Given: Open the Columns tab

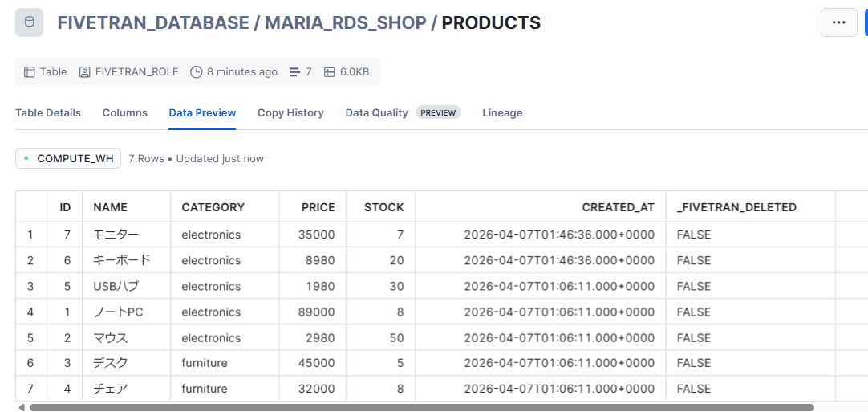Looking at the screenshot, I should [x=124, y=113].
